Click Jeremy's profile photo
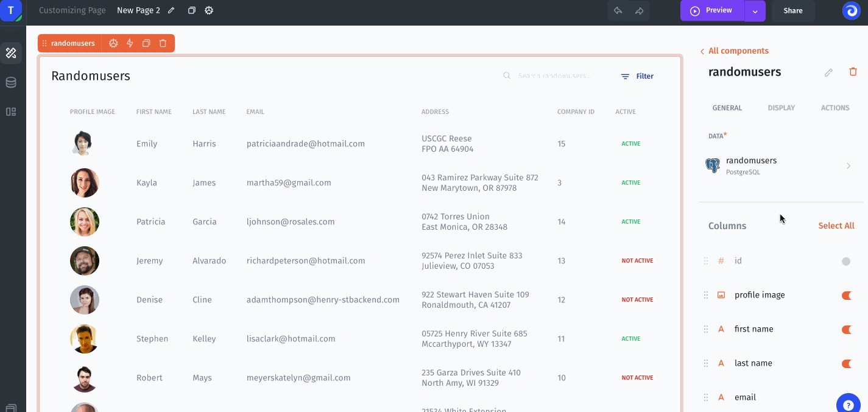 pyautogui.click(x=85, y=261)
